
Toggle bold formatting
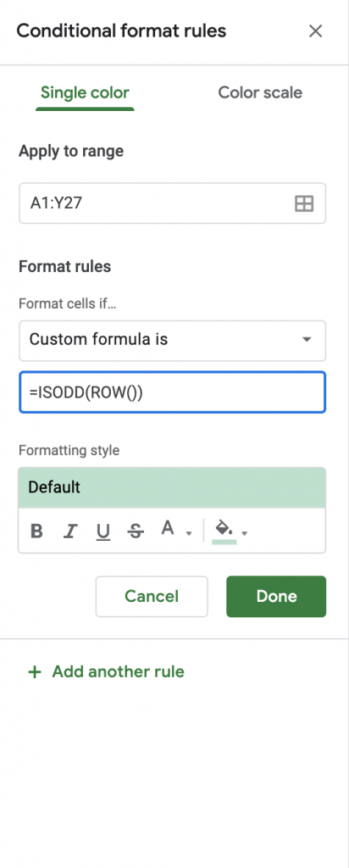tap(37, 531)
